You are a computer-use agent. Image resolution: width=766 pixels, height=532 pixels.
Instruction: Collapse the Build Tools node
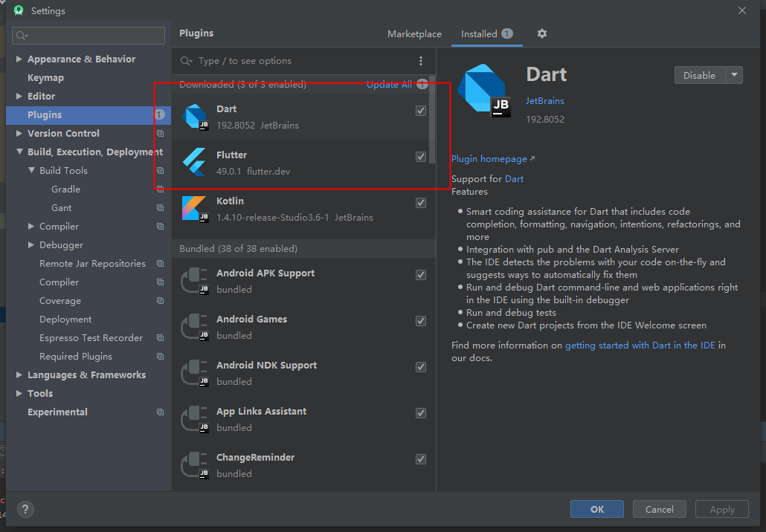(31, 170)
